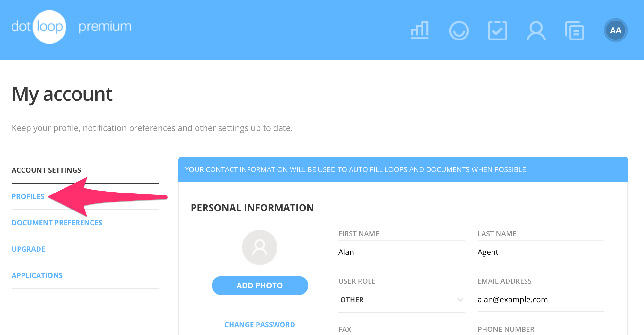Click the profile photo placeholder
The width and height of the screenshot is (644, 335).
pos(259,247)
